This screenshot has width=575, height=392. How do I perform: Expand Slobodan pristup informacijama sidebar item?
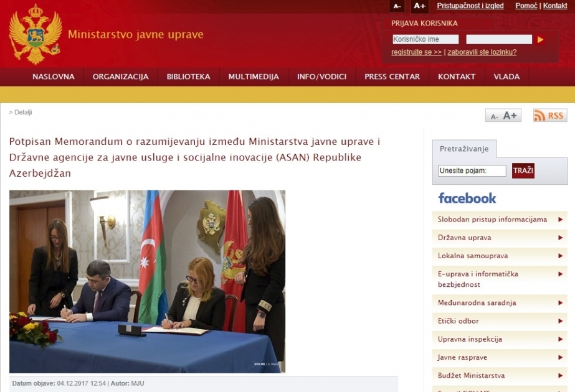(500, 220)
